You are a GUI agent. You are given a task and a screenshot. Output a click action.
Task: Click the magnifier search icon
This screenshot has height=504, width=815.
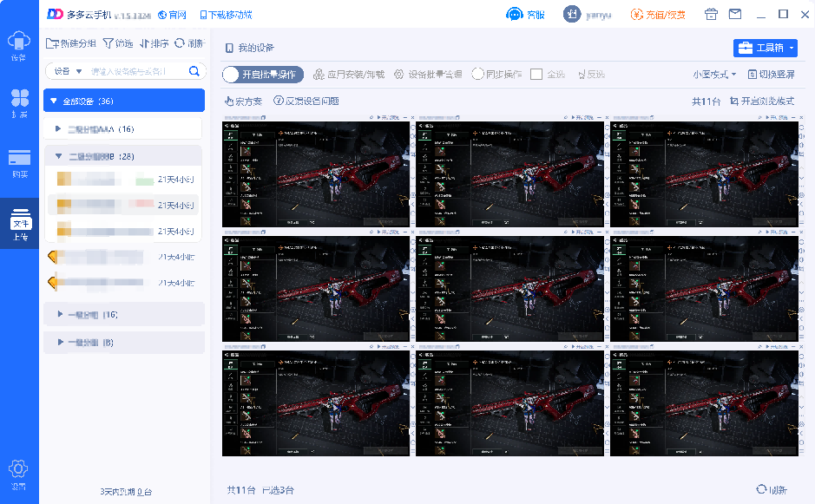[x=194, y=71]
